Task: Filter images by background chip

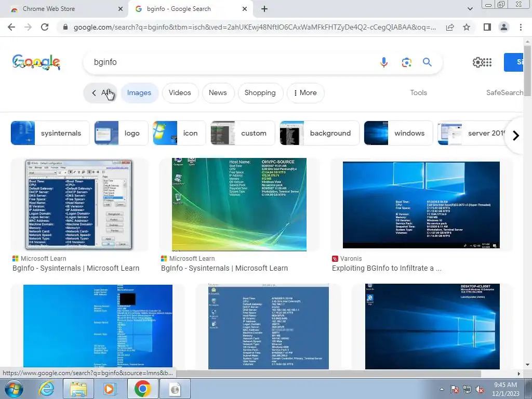Action: click(x=320, y=133)
